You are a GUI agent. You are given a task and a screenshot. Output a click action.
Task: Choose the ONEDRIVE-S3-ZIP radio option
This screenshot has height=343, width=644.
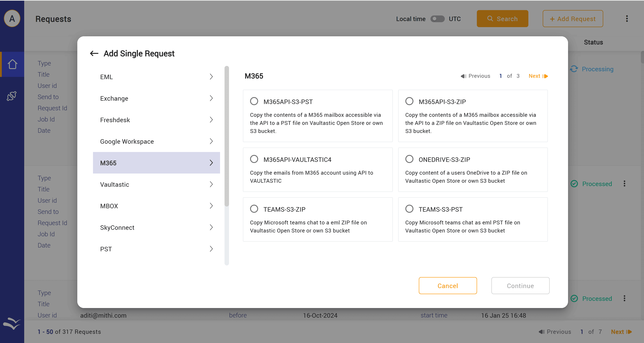click(409, 159)
